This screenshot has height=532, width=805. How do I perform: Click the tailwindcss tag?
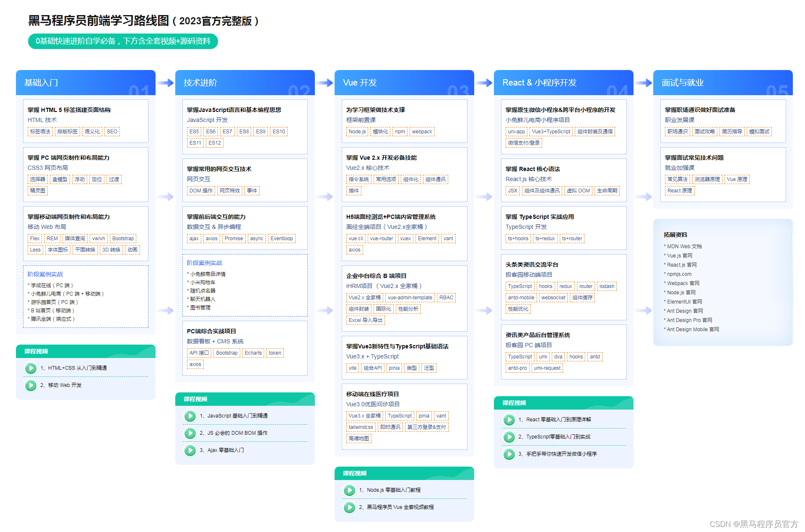(361, 427)
